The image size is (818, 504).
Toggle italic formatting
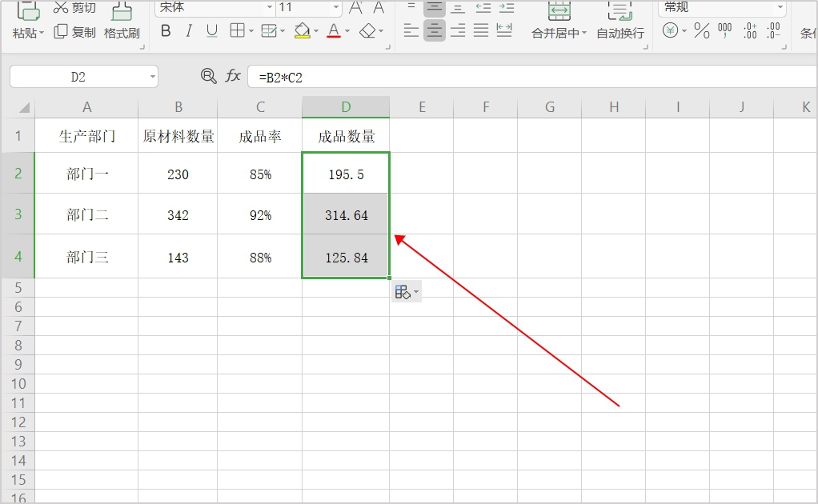pos(189,31)
